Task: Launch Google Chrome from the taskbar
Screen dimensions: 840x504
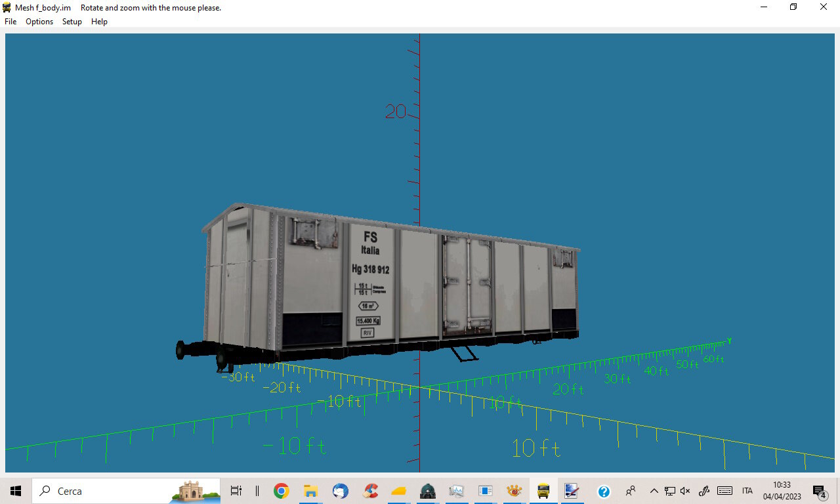Action: tap(282, 491)
